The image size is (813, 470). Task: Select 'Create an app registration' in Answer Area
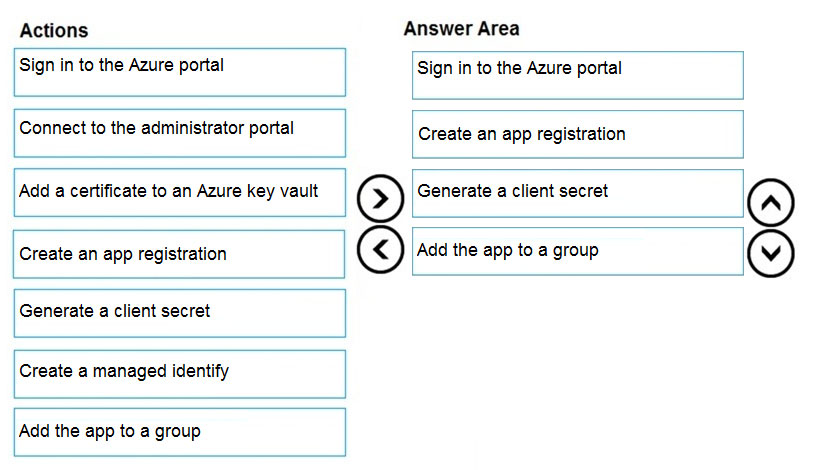click(x=578, y=134)
